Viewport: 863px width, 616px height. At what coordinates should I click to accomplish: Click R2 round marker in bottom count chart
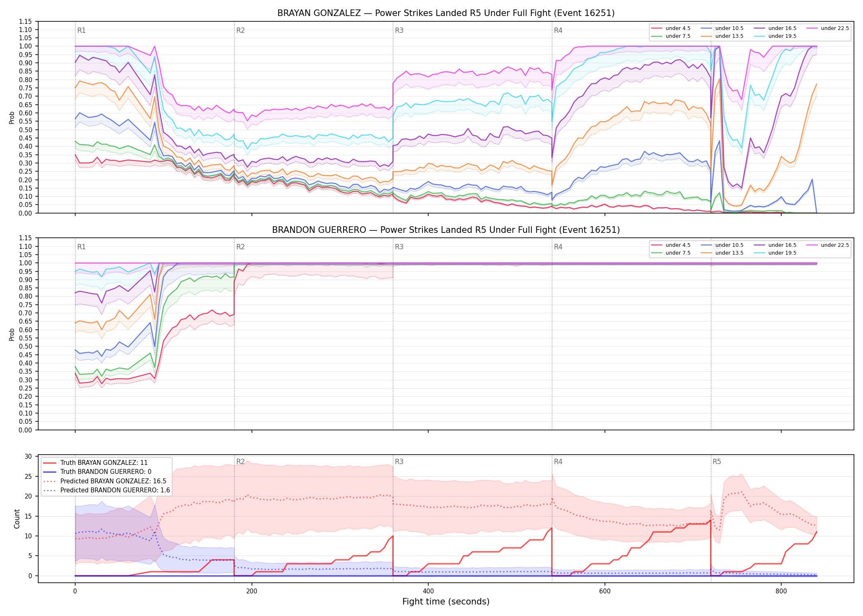tap(240, 462)
